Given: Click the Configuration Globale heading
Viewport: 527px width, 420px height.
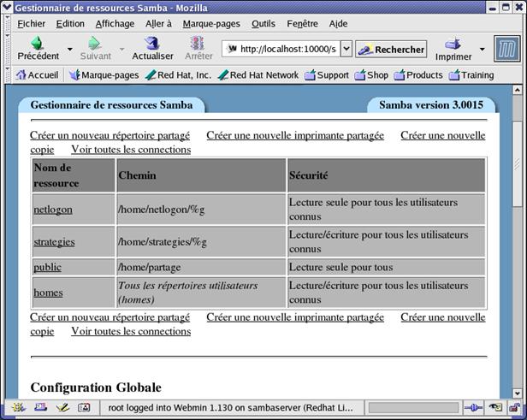Looking at the screenshot, I should click(96, 387).
